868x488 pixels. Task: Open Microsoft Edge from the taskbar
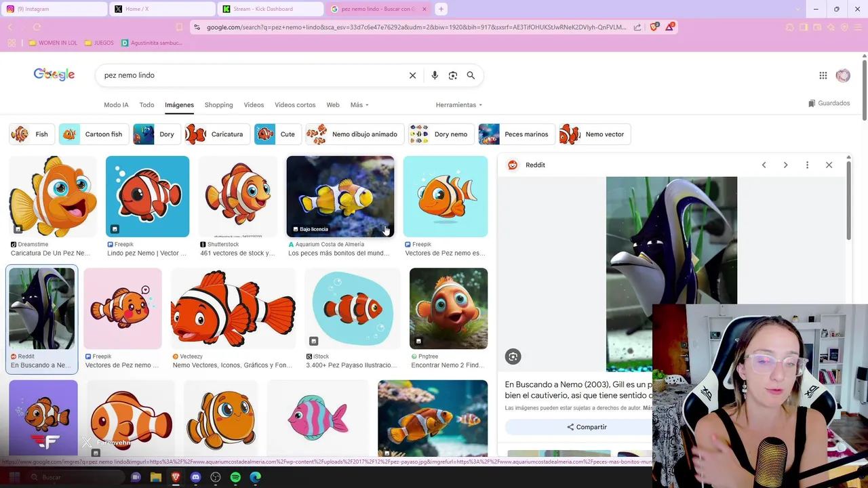[x=255, y=477]
